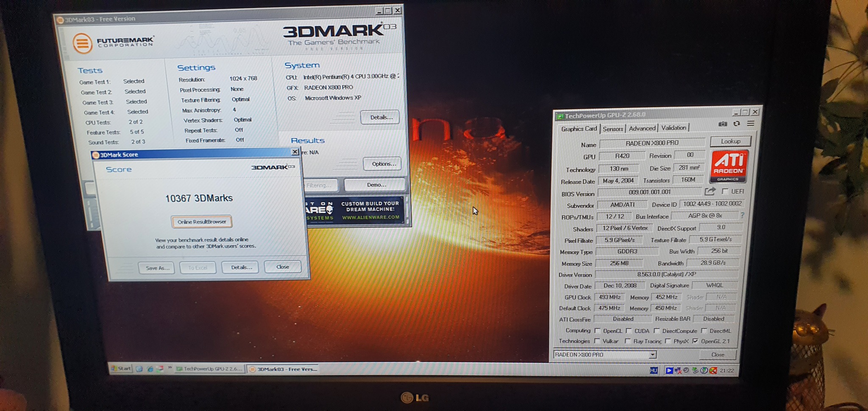Click the Close button in GPU-Z
Image resolution: width=868 pixels, height=411 pixels.
pos(718,355)
